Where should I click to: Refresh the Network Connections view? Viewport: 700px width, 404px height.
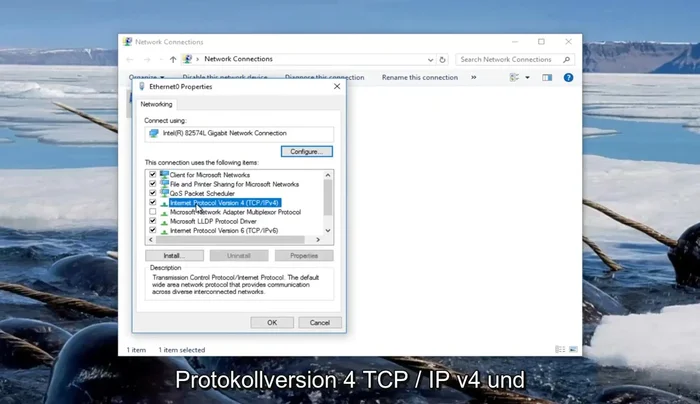pyautogui.click(x=442, y=59)
